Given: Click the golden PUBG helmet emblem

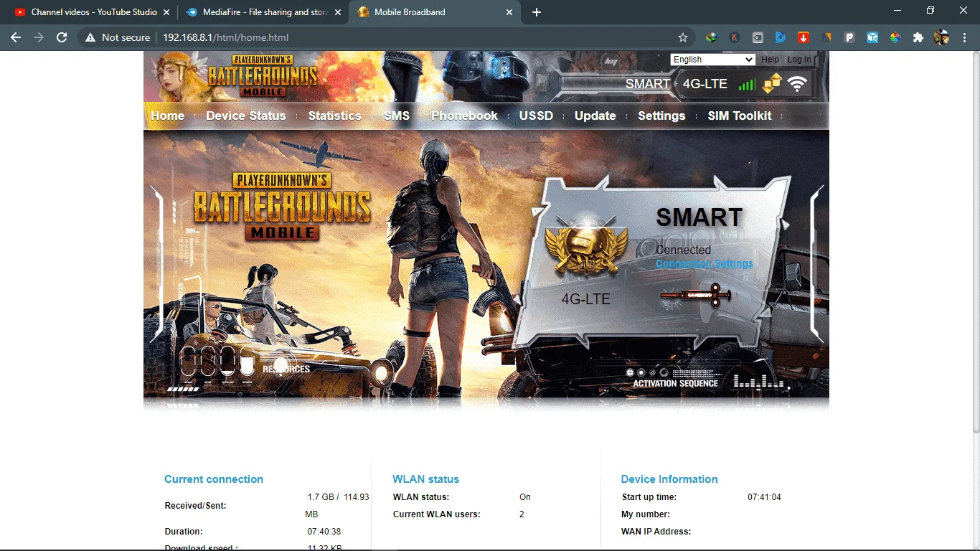Looking at the screenshot, I should 586,248.
